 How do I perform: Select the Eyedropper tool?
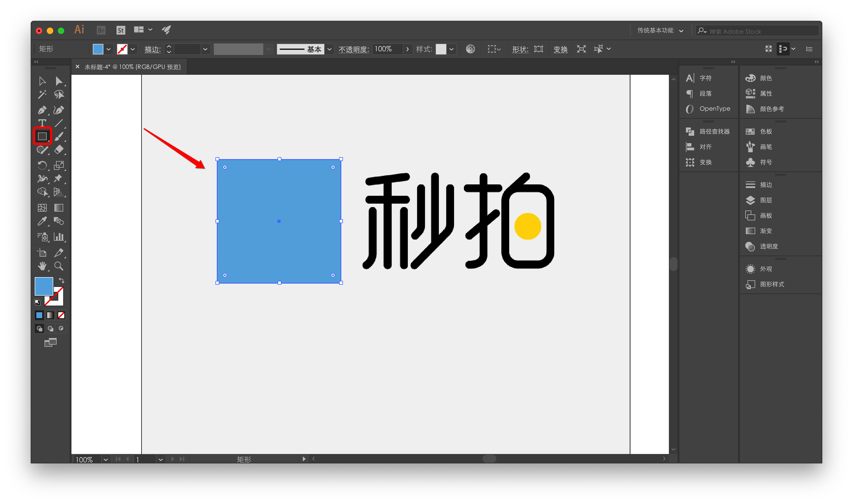pos(42,221)
